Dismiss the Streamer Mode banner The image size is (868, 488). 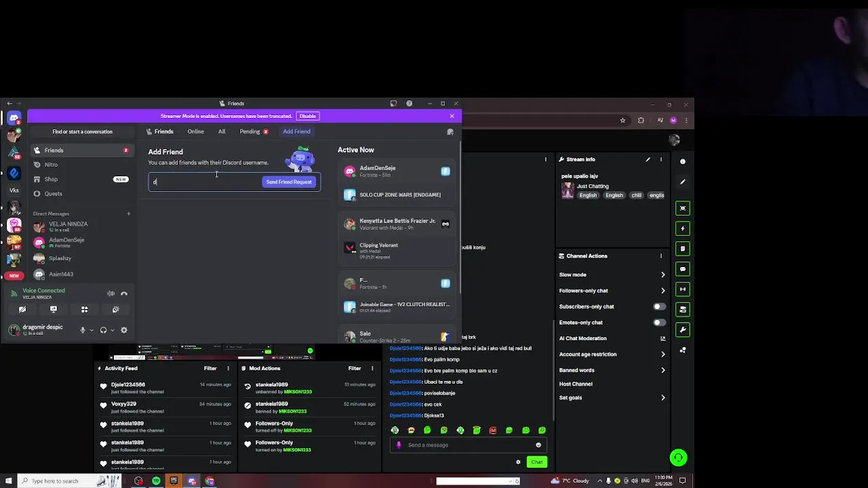(x=452, y=116)
